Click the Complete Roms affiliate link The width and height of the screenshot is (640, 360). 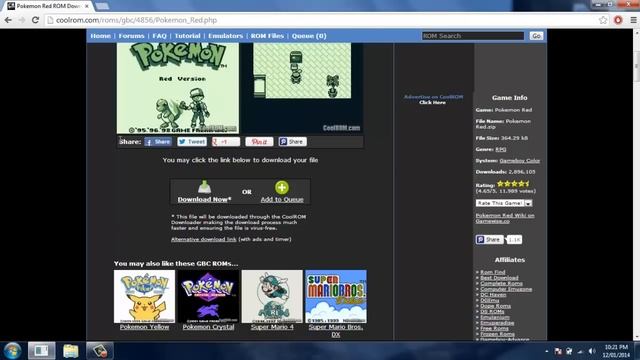tap(501, 283)
